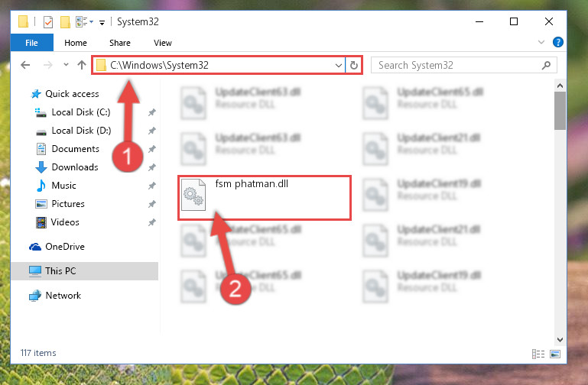
Task: Switch to the View tab
Action: click(163, 43)
